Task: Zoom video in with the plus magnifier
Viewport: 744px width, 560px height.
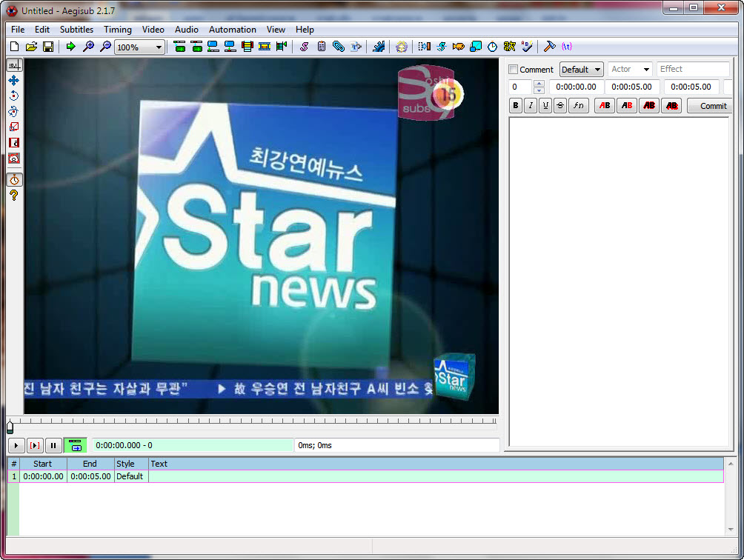Action: (x=88, y=47)
